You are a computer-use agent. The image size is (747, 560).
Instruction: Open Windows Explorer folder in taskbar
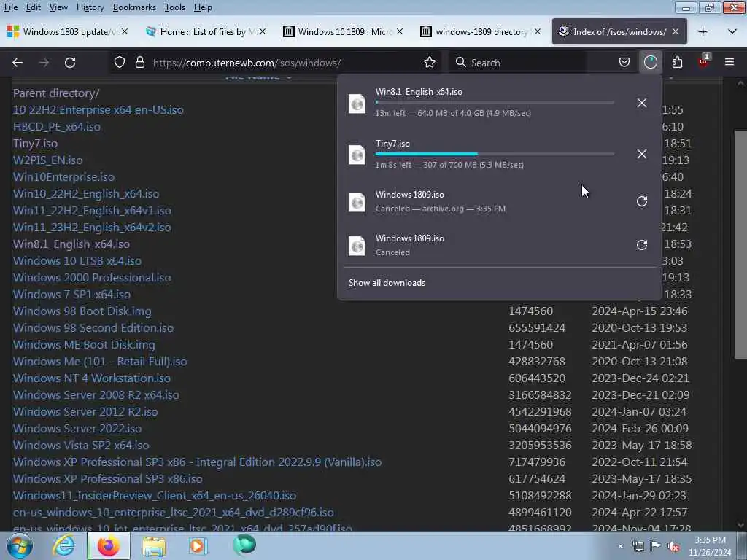(x=153, y=546)
